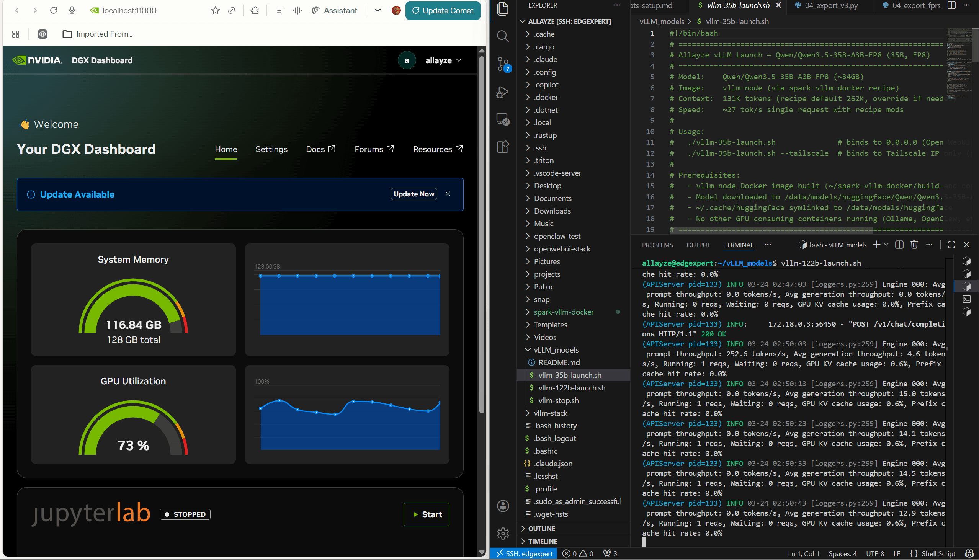This screenshot has height=560, width=979.
Task: Open browser apps grid icon in bookmarks bar
Action: (16, 34)
